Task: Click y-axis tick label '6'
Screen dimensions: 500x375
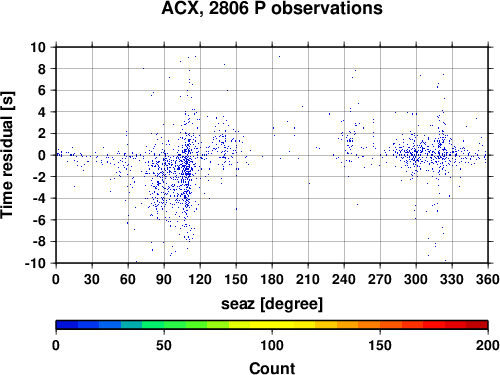Action: click(42, 90)
